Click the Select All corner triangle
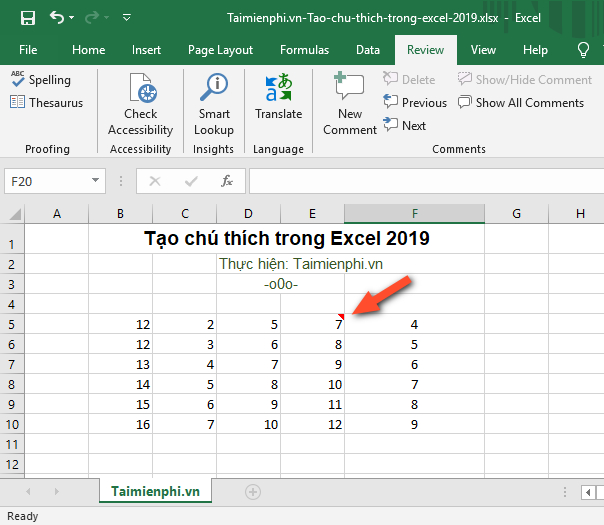This screenshot has height=525, width=604. (x=15, y=214)
